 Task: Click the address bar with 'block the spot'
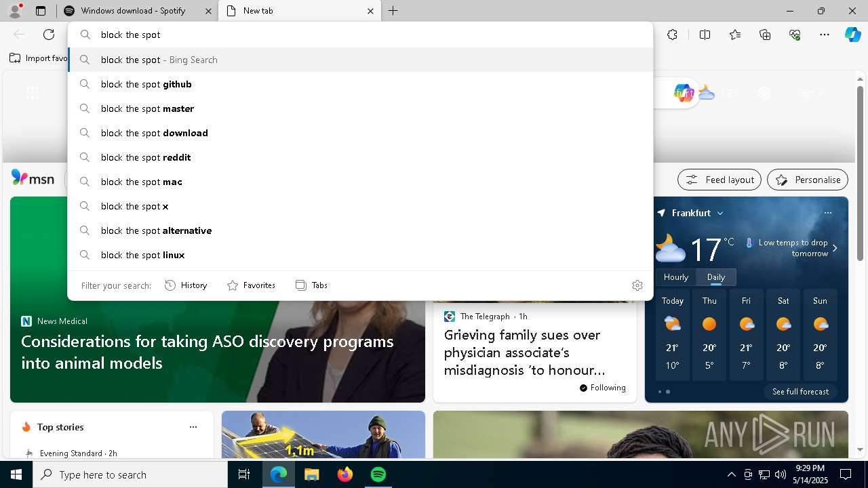pos(360,35)
